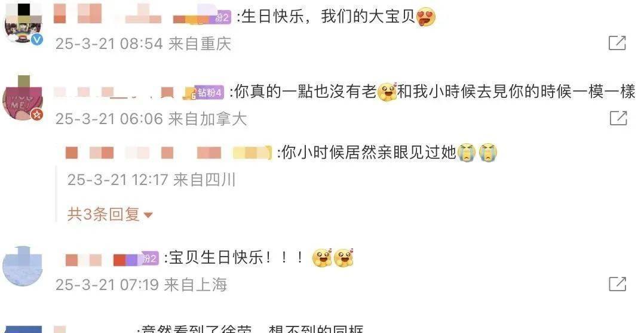Tap the 粉2 badge beside 生日快乐 comment
The width and height of the screenshot is (644, 333).
(x=222, y=18)
